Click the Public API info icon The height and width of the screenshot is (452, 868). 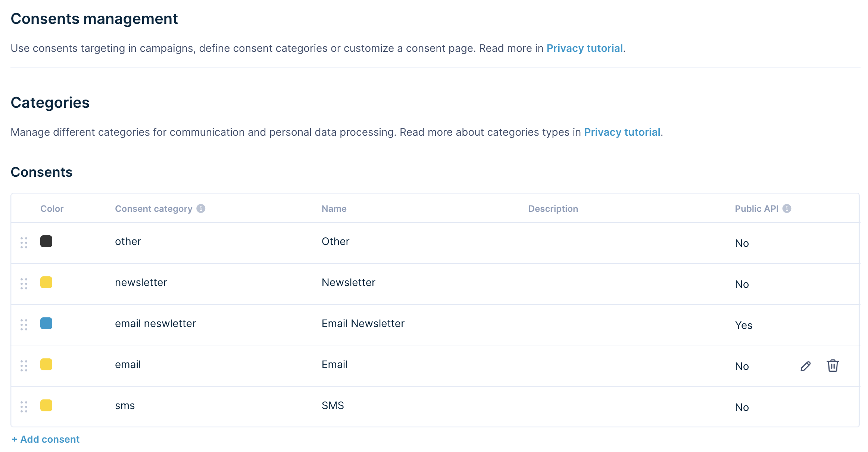pos(787,208)
